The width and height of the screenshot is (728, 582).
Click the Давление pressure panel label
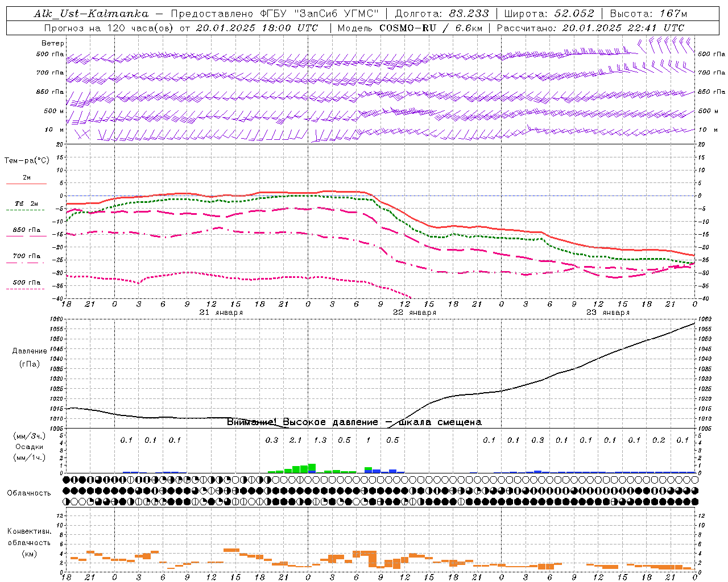click(x=30, y=351)
